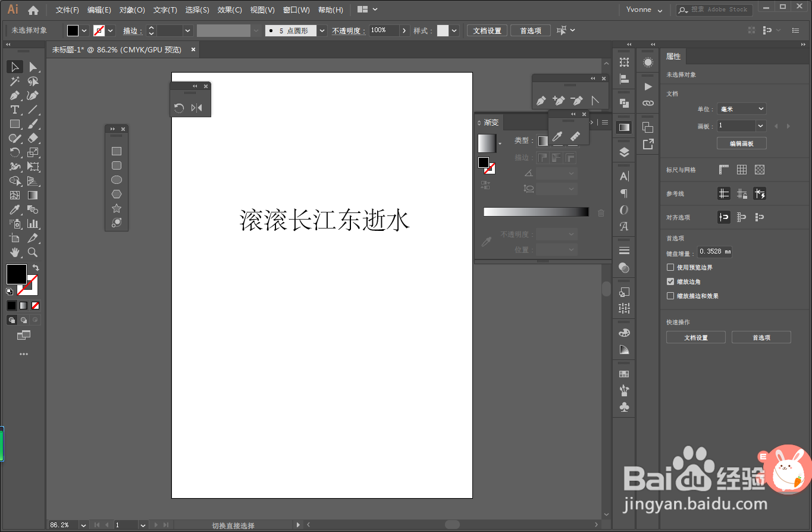Screen dimensions: 812x532
Task: Open the Layers panel icon
Action: pyautogui.click(x=623, y=152)
